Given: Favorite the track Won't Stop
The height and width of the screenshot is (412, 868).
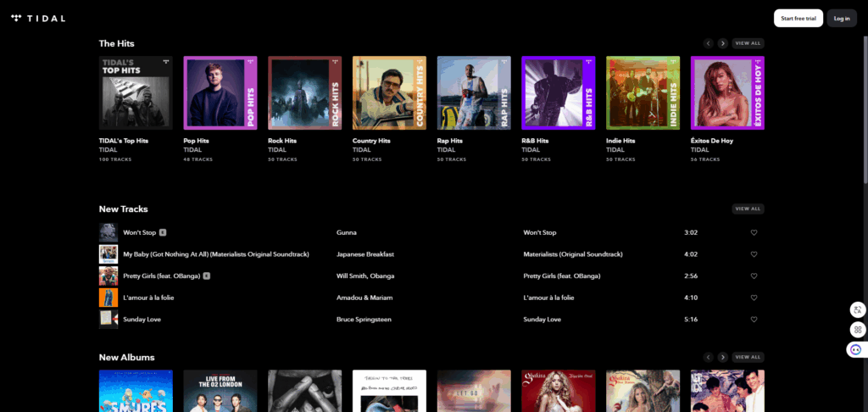Looking at the screenshot, I should (x=754, y=232).
